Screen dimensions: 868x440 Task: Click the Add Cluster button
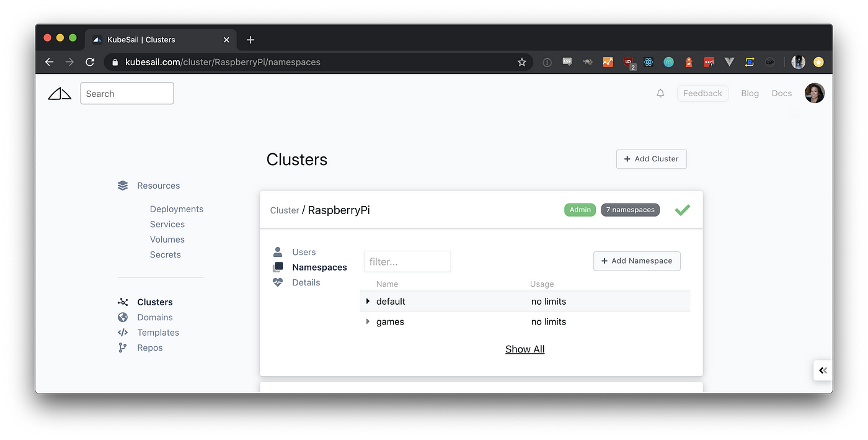652,159
